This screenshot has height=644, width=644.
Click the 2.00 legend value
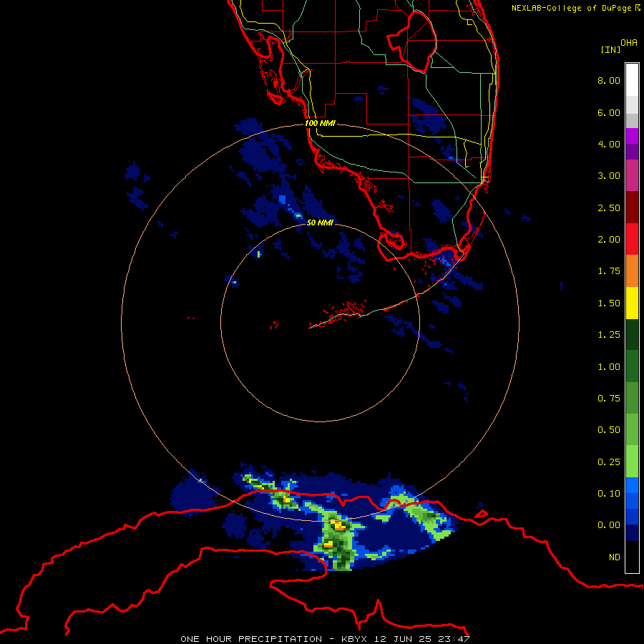tap(609, 240)
